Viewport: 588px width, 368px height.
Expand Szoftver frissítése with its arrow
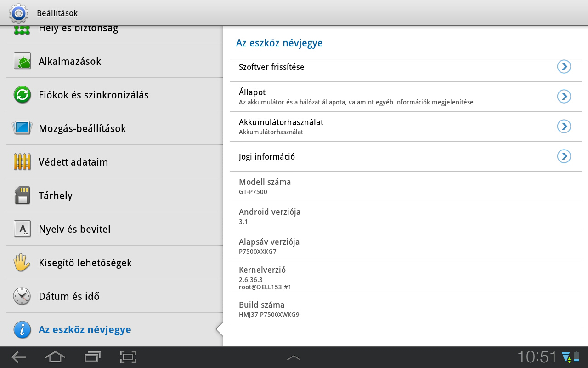click(564, 67)
